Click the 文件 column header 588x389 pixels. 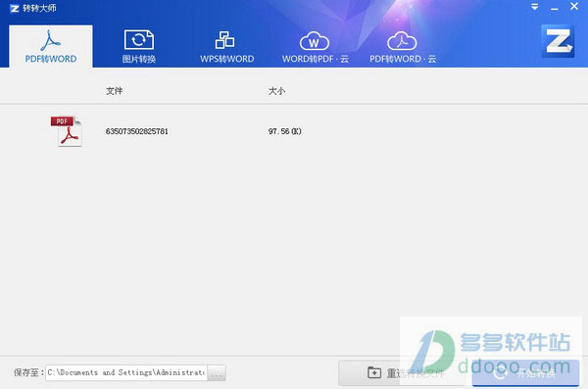[x=115, y=91]
